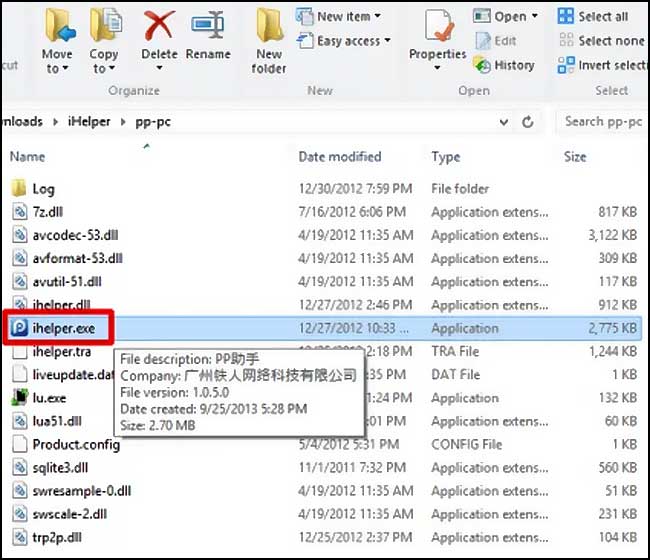Expand the Open button dropdown arrow
Viewport: 650px width, 560px height.
tap(535, 16)
